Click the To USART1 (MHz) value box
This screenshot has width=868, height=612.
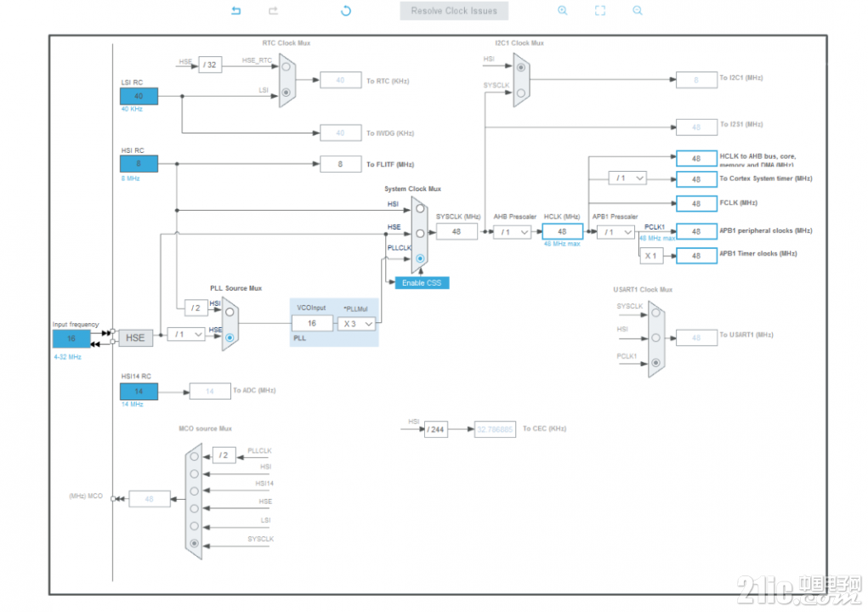[696, 337]
